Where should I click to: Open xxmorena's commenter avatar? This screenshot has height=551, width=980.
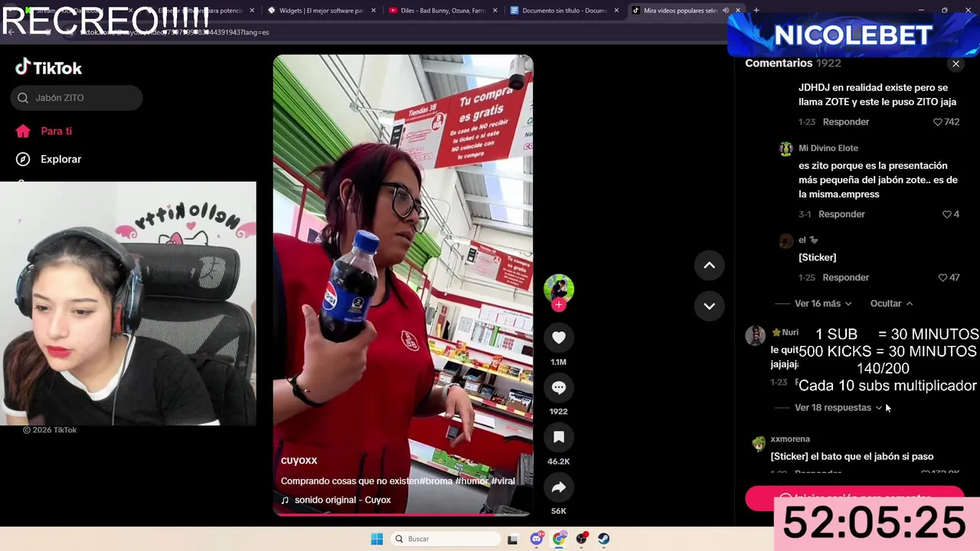(x=758, y=443)
